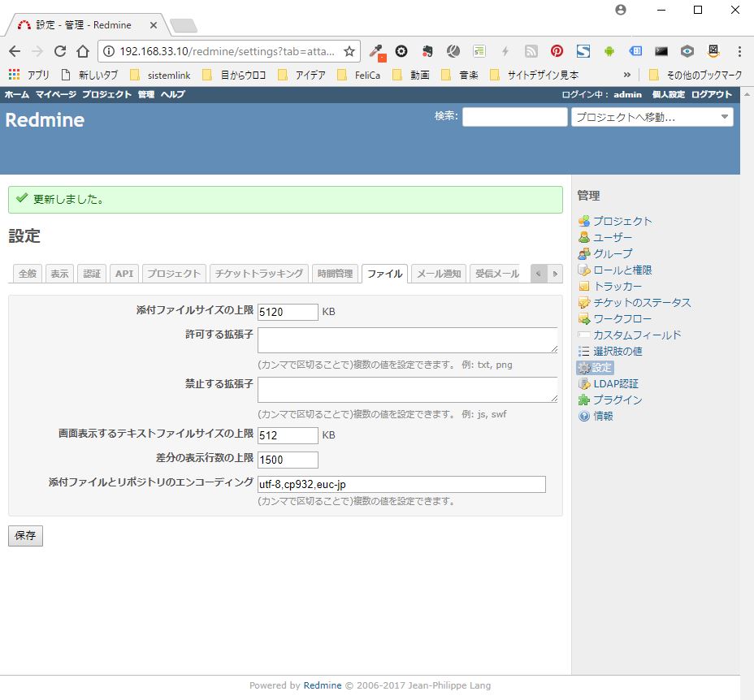
Task: Click the green Android extension icon
Action: (609, 51)
